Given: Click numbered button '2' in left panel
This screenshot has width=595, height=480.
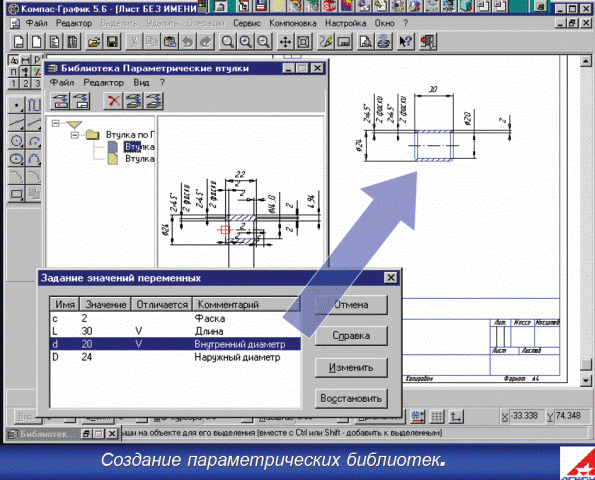Looking at the screenshot, I should click(25, 84).
